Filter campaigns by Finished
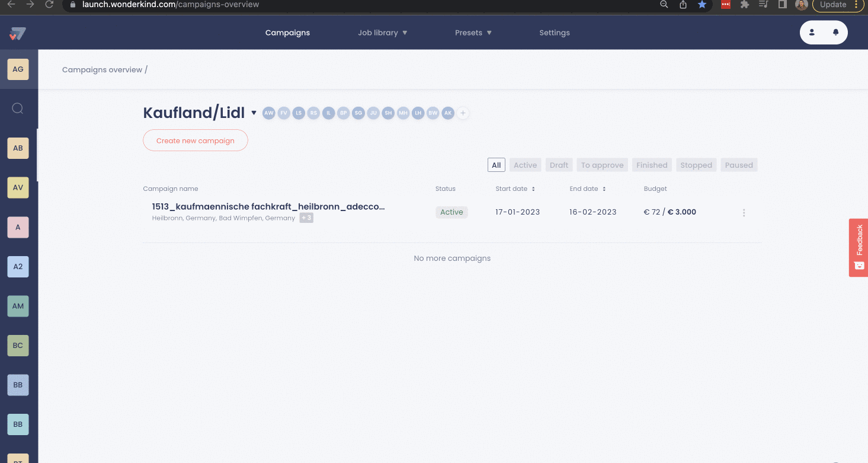This screenshot has height=463, width=868. pyautogui.click(x=652, y=165)
